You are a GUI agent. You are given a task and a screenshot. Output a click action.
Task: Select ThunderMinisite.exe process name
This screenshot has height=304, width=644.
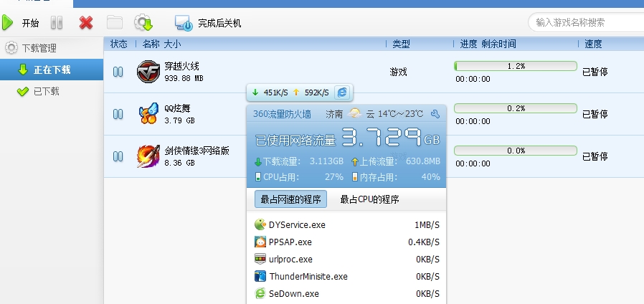[x=308, y=277]
